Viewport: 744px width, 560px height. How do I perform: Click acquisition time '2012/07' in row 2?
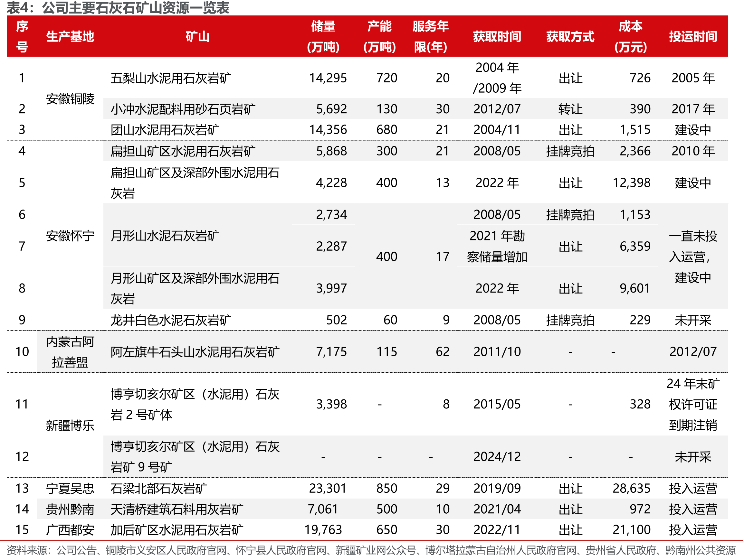coord(497,109)
